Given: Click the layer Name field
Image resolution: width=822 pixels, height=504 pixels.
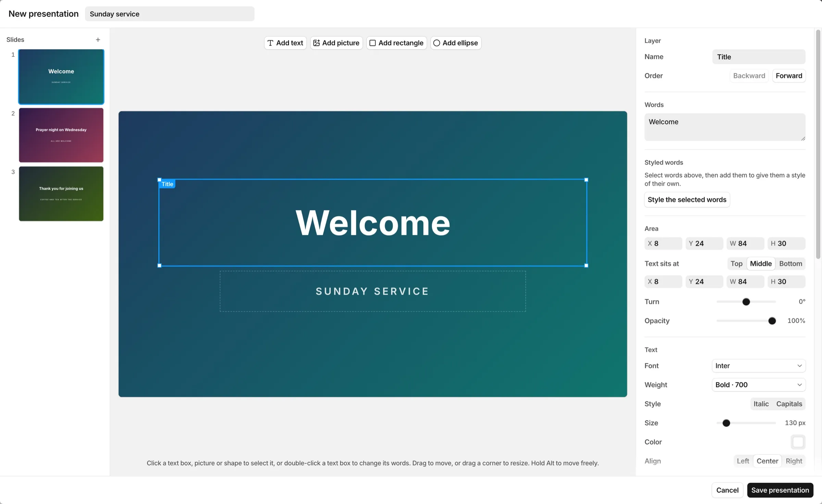Looking at the screenshot, I should (x=759, y=57).
